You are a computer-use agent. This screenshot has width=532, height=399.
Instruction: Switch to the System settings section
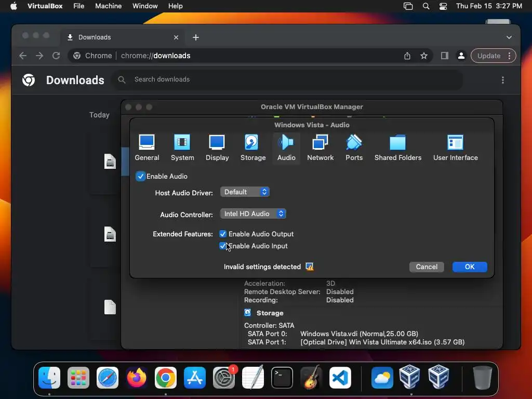point(182,148)
